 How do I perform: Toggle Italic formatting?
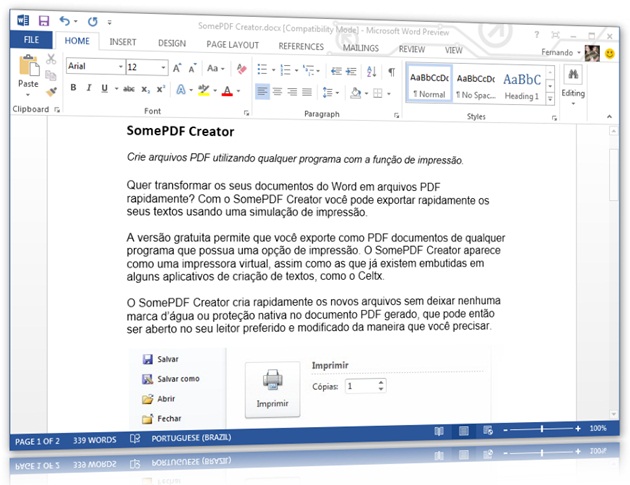pyautogui.click(x=89, y=87)
